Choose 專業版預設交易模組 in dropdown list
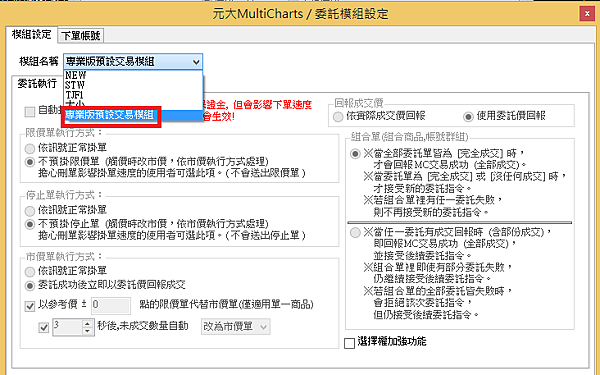Image resolution: width=600 pixels, height=375 pixels. 132,115
